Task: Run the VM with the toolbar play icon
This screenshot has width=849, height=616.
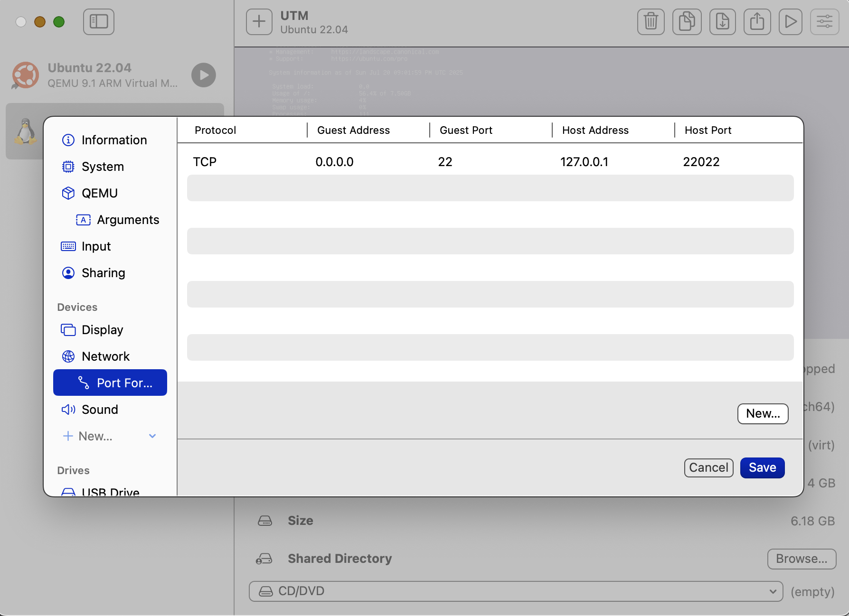Action: [x=791, y=22]
